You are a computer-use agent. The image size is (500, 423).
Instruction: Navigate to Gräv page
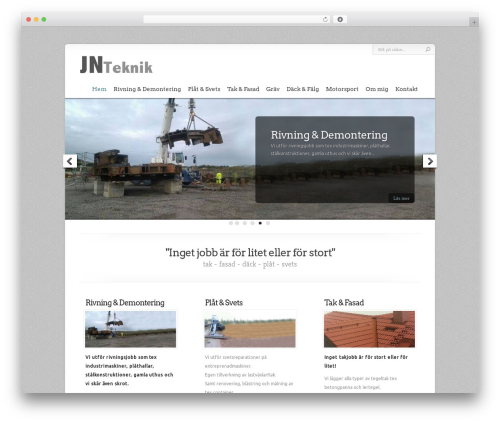tap(273, 89)
